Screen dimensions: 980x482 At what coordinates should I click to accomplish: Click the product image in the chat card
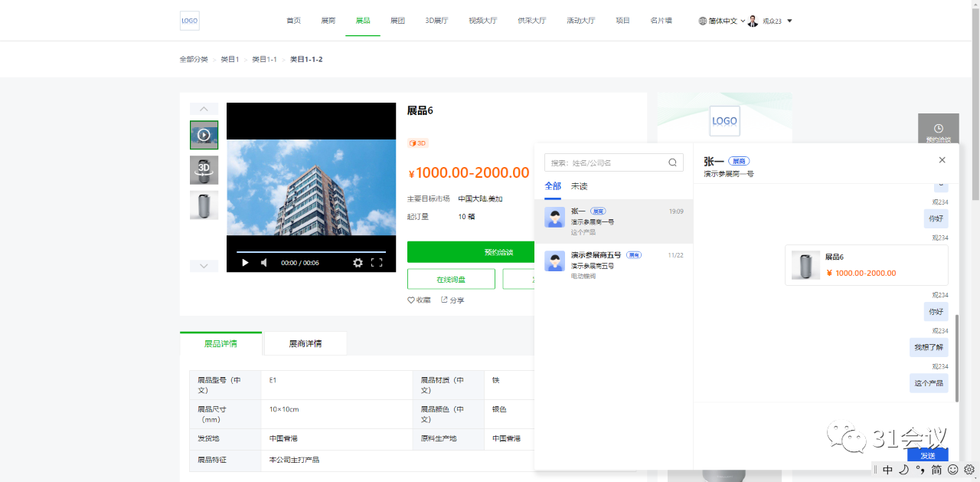pyautogui.click(x=805, y=265)
